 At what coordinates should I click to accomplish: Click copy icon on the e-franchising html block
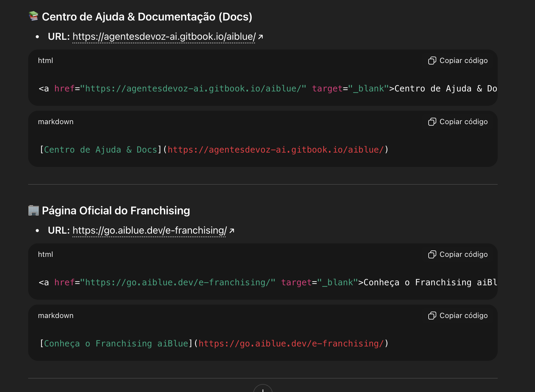pyautogui.click(x=432, y=254)
